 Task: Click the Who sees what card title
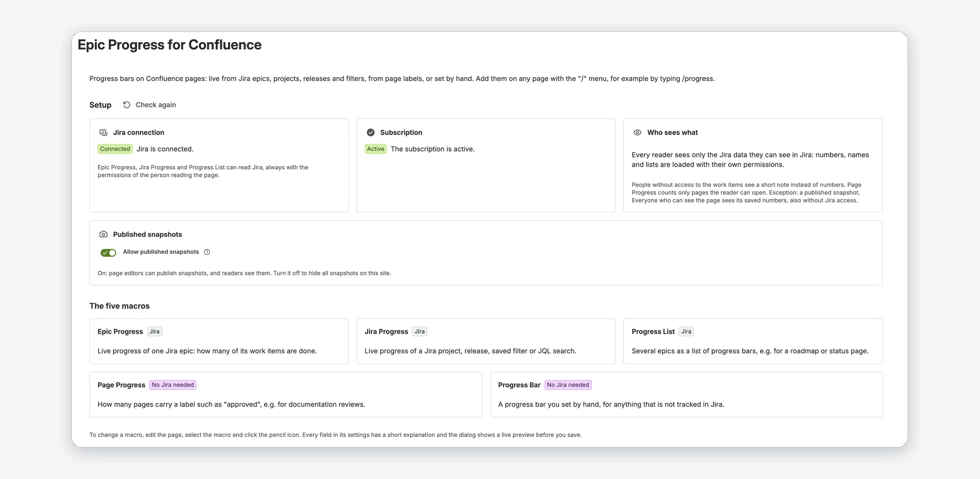[x=672, y=133]
